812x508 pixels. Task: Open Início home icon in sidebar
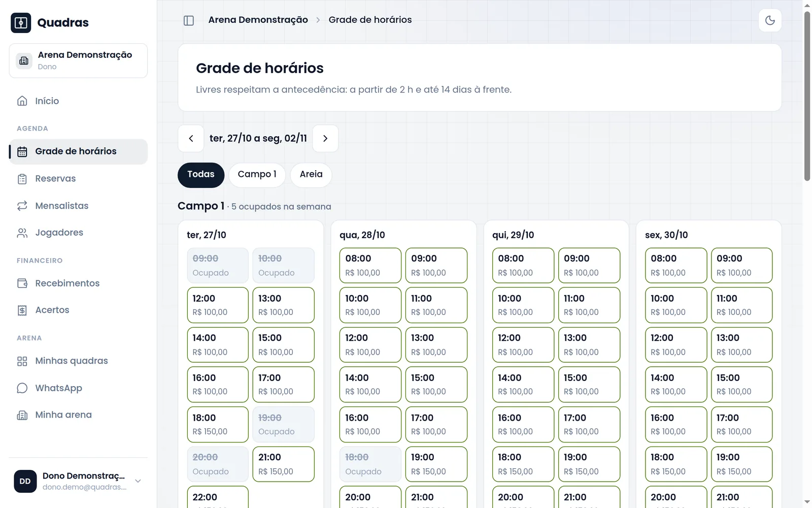pos(22,101)
